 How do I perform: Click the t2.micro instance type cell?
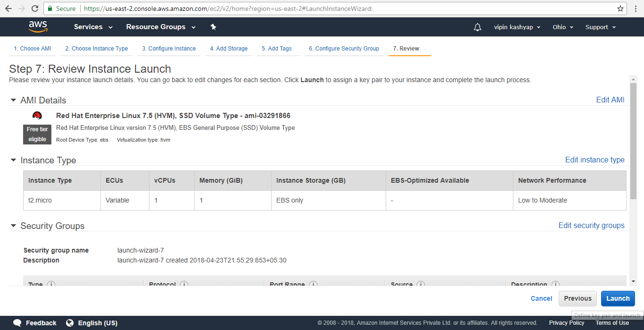pos(62,200)
